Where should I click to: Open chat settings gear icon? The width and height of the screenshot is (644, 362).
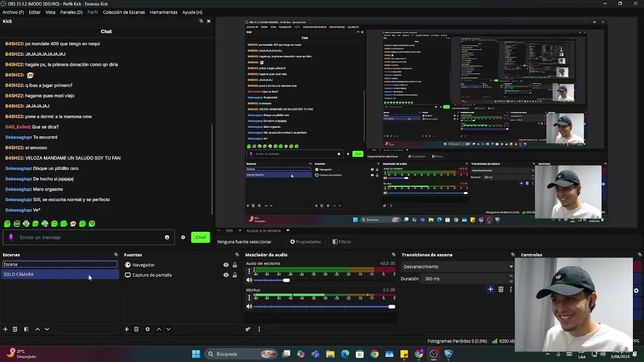click(183, 237)
